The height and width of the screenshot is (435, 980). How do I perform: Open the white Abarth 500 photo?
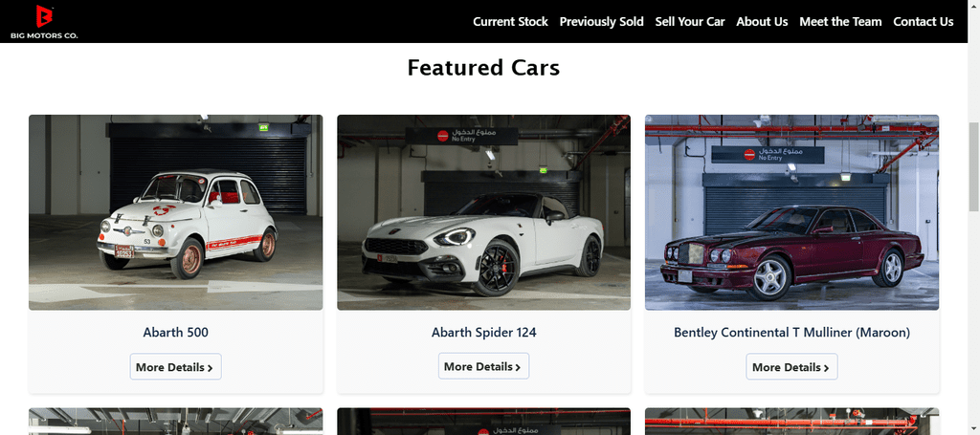(176, 212)
